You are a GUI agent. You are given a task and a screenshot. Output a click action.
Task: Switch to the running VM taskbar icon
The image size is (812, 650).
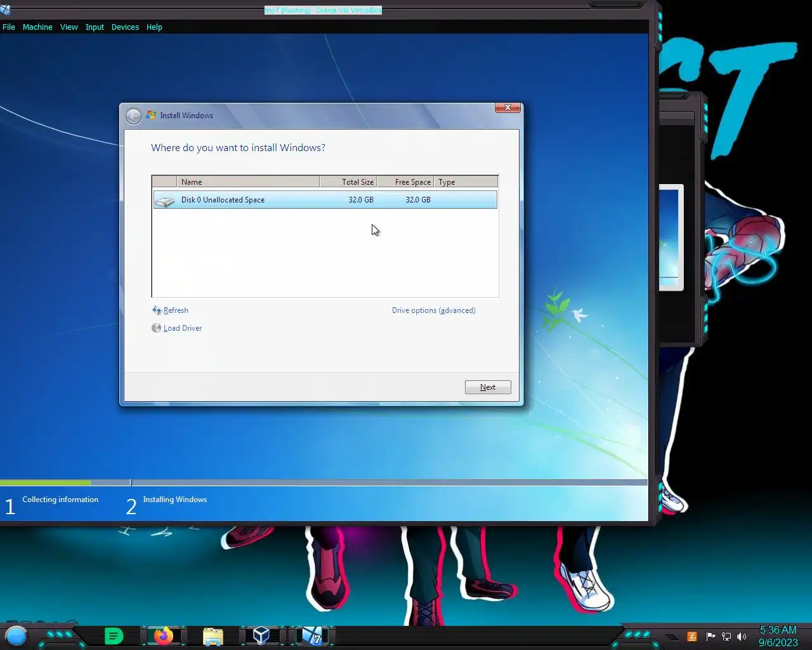click(311, 635)
